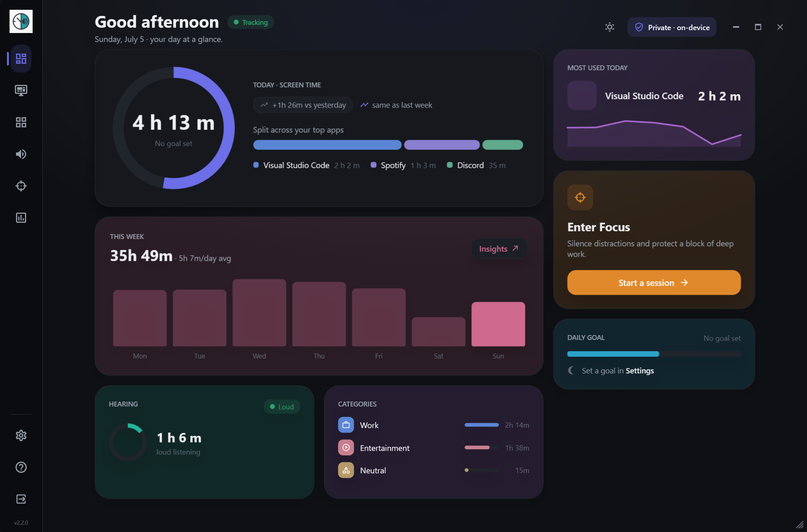
Task: Click the export/sign-out sidebar icon
Action: click(21, 499)
